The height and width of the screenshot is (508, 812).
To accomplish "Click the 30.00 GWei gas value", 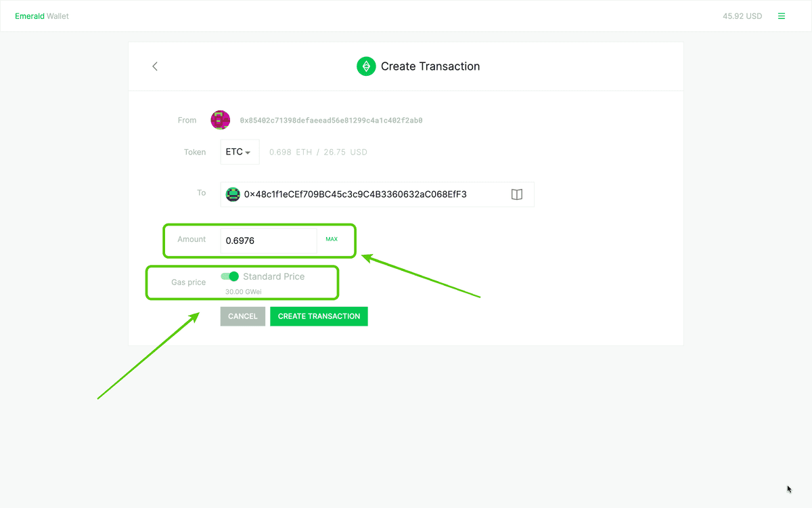I will pyautogui.click(x=244, y=292).
